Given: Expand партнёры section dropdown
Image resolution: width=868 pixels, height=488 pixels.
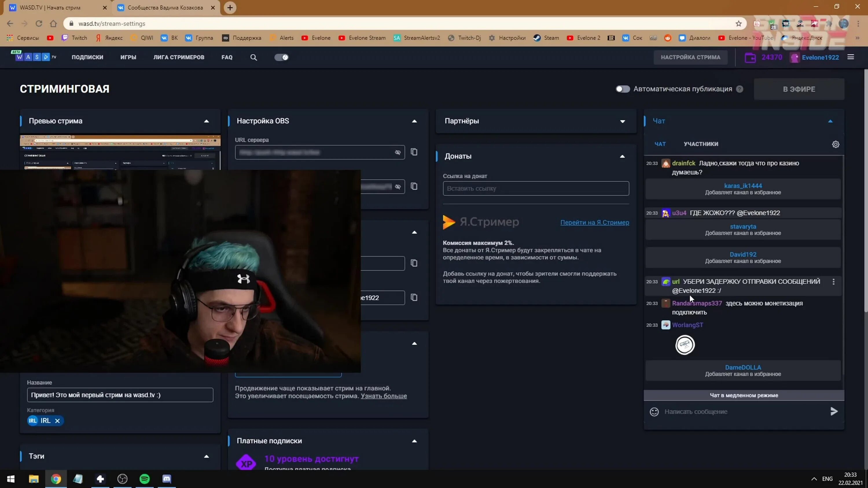Looking at the screenshot, I should [x=622, y=121].
